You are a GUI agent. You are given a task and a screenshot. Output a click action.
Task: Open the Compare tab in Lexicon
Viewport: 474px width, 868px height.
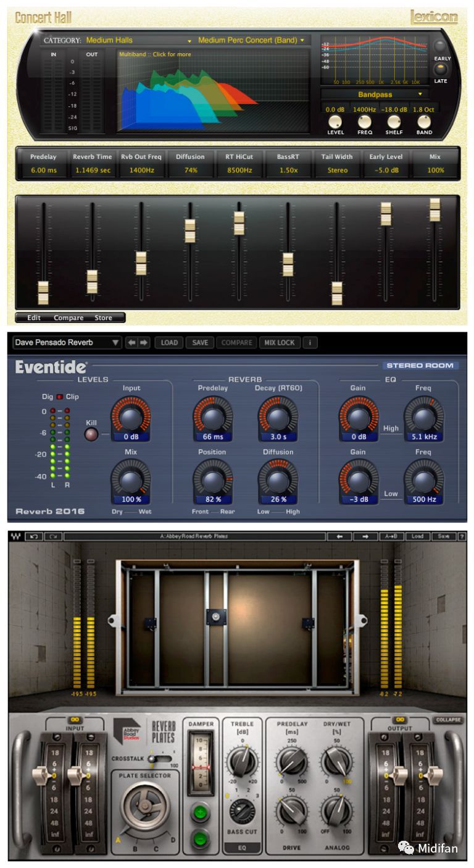pos(69,318)
